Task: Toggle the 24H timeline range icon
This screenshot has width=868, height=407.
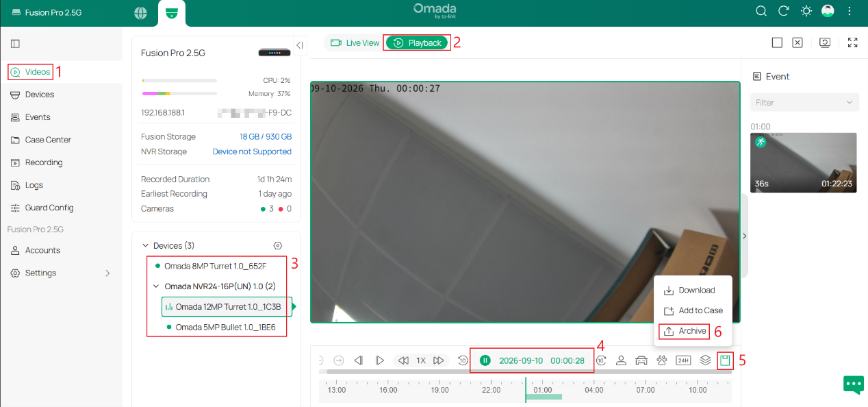Action: [683, 360]
